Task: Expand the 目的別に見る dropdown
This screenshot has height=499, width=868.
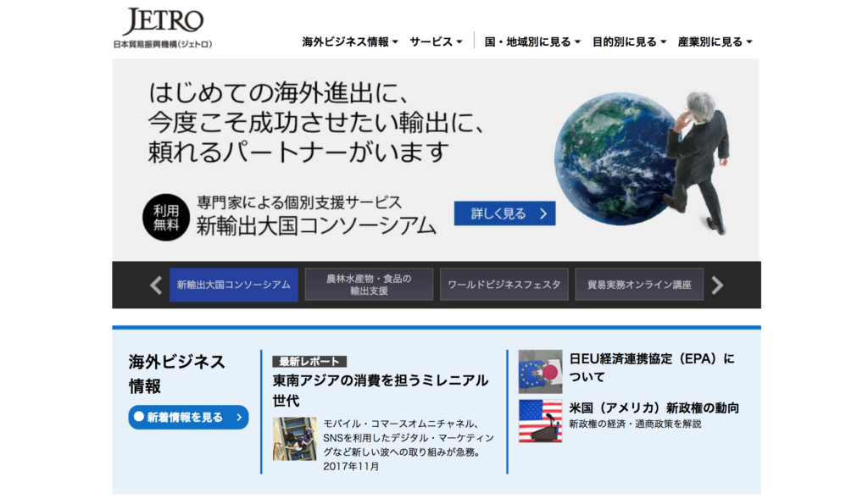Action: point(630,42)
